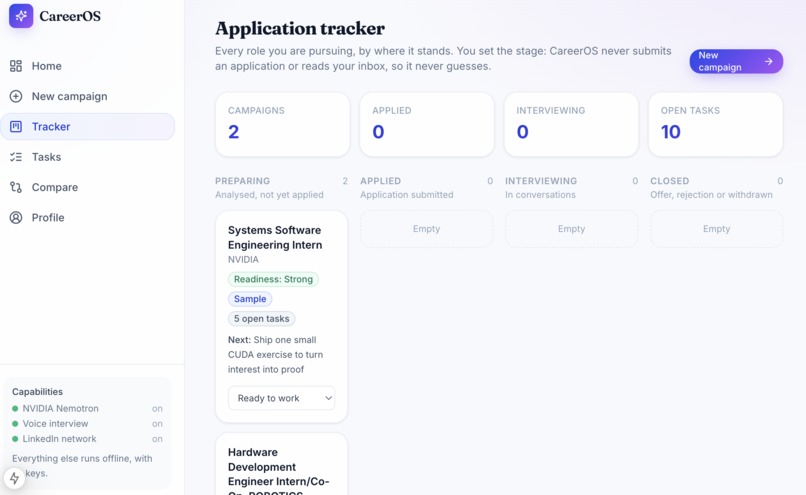Click the CareerOS sparkle logo icon
806x495 pixels.
pos(21,16)
